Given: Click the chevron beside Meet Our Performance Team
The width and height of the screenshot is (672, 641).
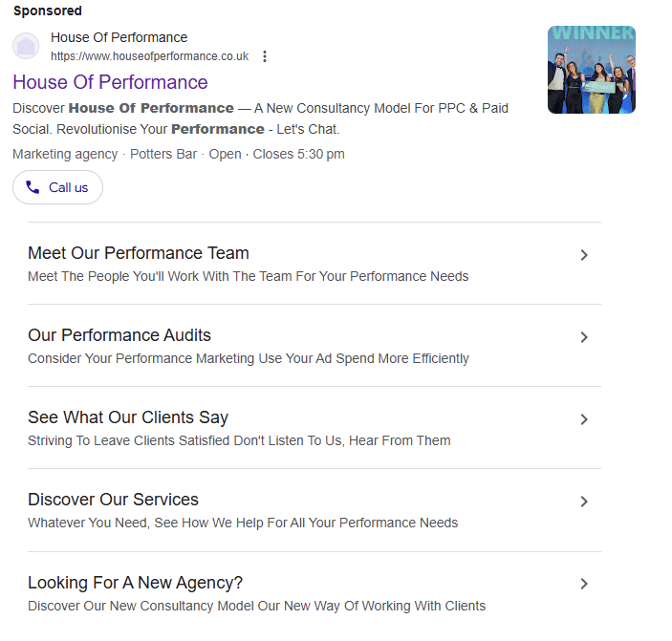Looking at the screenshot, I should (x=584, y=255).
